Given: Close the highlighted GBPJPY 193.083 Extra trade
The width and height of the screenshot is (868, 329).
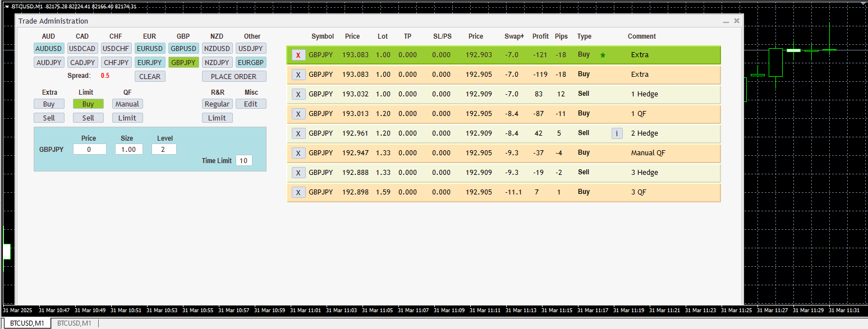Looking at the screenshot, I should click(298, 55).
